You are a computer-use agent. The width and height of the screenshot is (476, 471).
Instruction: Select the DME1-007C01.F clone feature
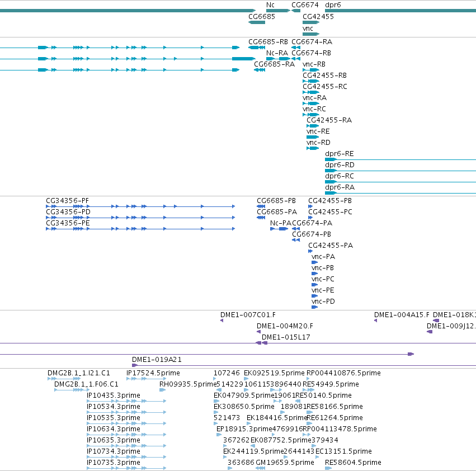pyautogui.click(x=221, y=321)
